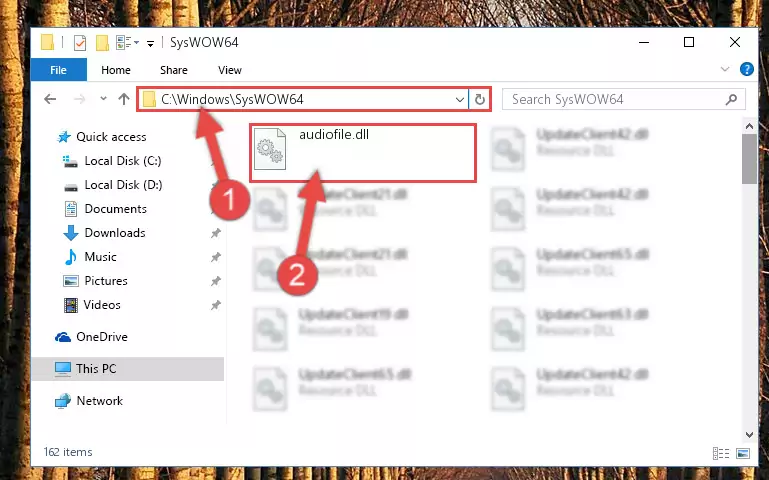Open Local Disk (C:) in sidebar
Viewport: 769px width, 480px height.
(x=123, y=161)
